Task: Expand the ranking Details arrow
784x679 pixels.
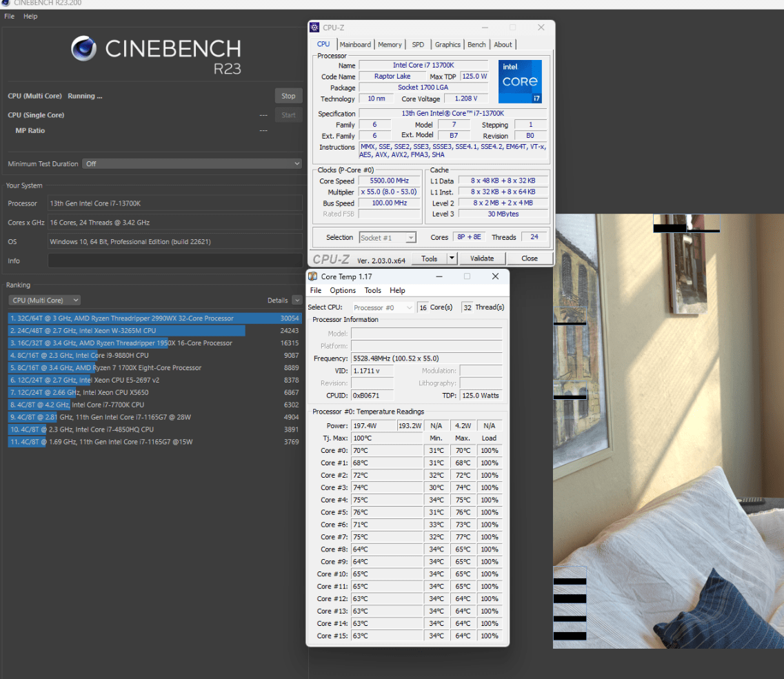Action: point(297,300)
